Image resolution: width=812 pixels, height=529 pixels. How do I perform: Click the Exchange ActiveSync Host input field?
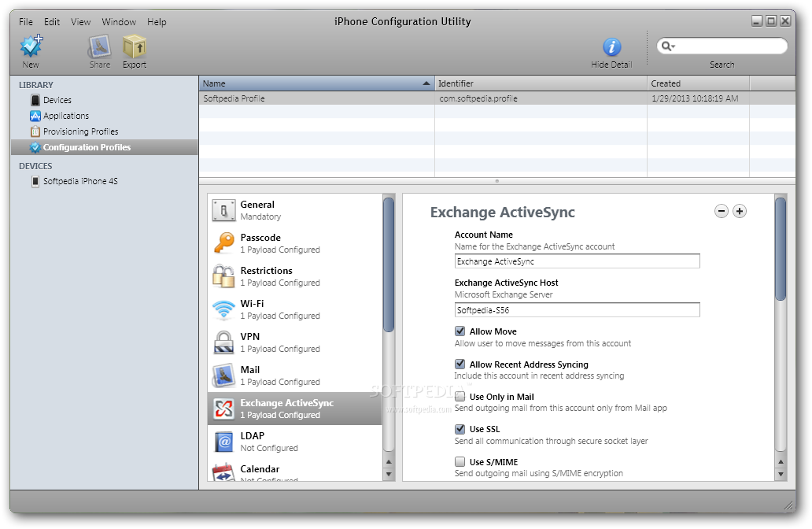click(577, 310)
